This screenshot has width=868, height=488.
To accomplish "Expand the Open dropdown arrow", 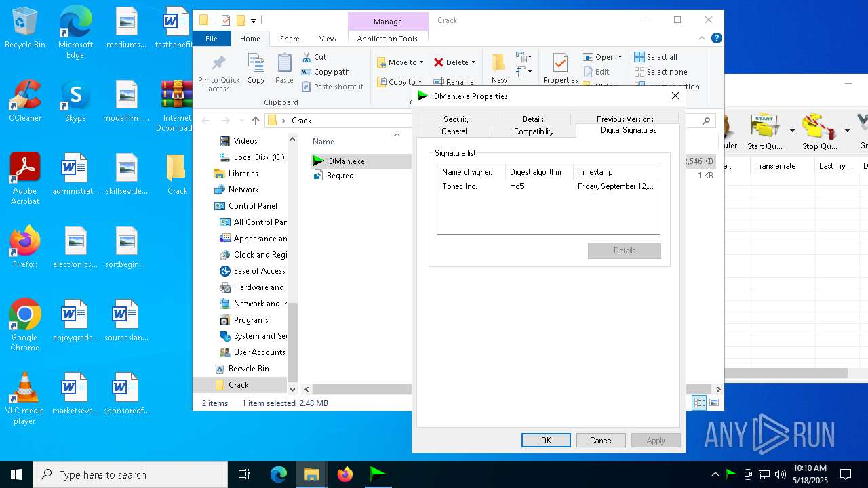I will click(x=620, y=57).
